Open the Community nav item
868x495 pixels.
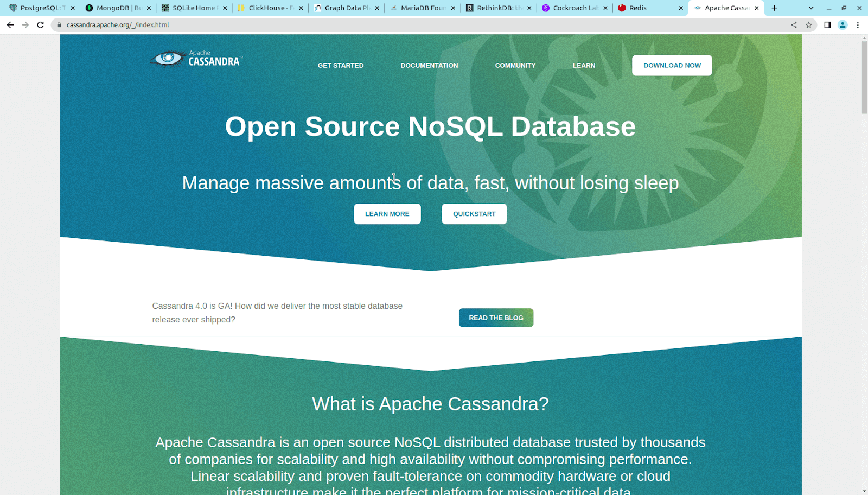(515, 65)
